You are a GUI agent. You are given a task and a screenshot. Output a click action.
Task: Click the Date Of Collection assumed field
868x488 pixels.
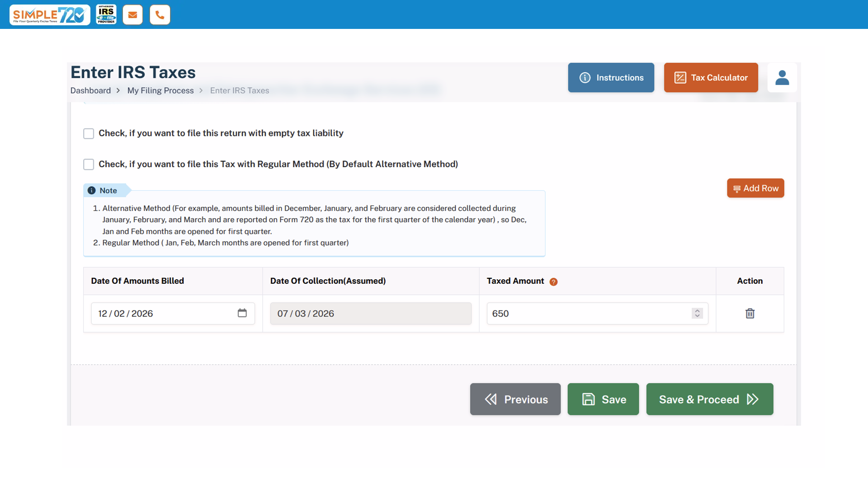point(371,314)
